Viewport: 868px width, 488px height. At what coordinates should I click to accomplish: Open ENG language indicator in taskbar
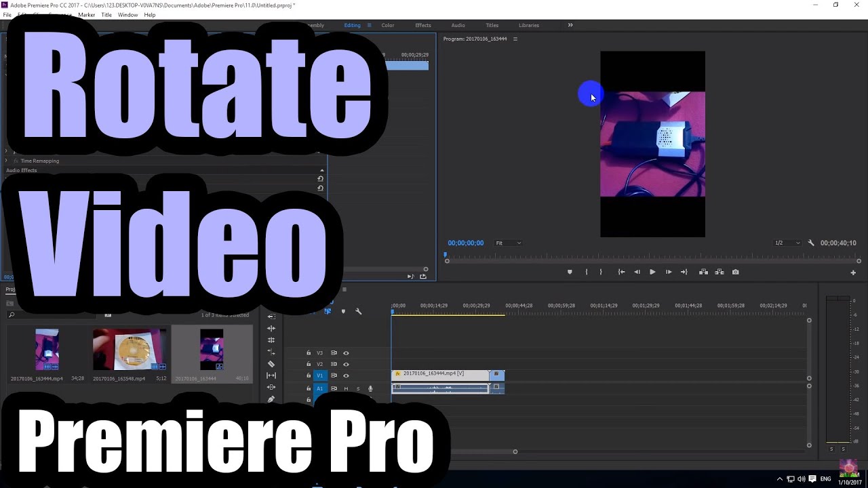pos(826,479)
